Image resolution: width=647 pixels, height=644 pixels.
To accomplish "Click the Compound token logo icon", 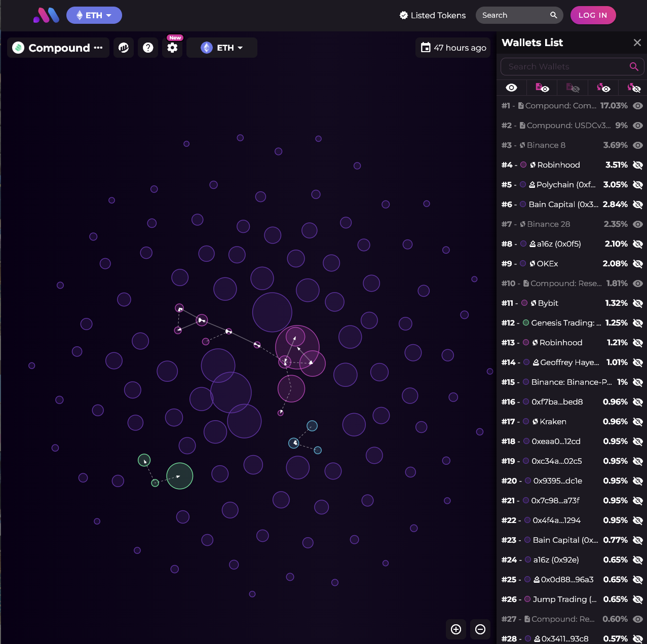I will coord(18,48).
